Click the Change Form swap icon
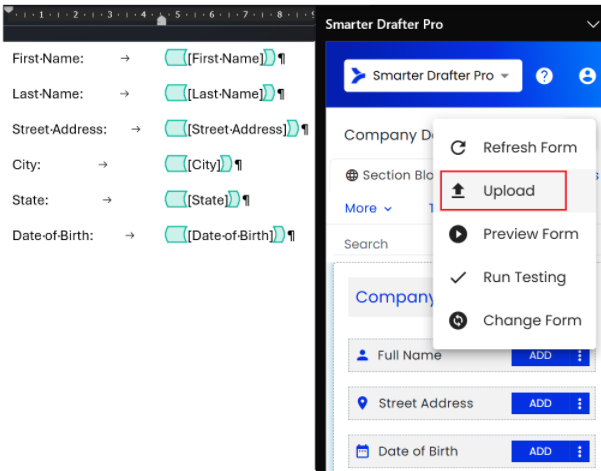The image size is (601, 471). [458, 320]
